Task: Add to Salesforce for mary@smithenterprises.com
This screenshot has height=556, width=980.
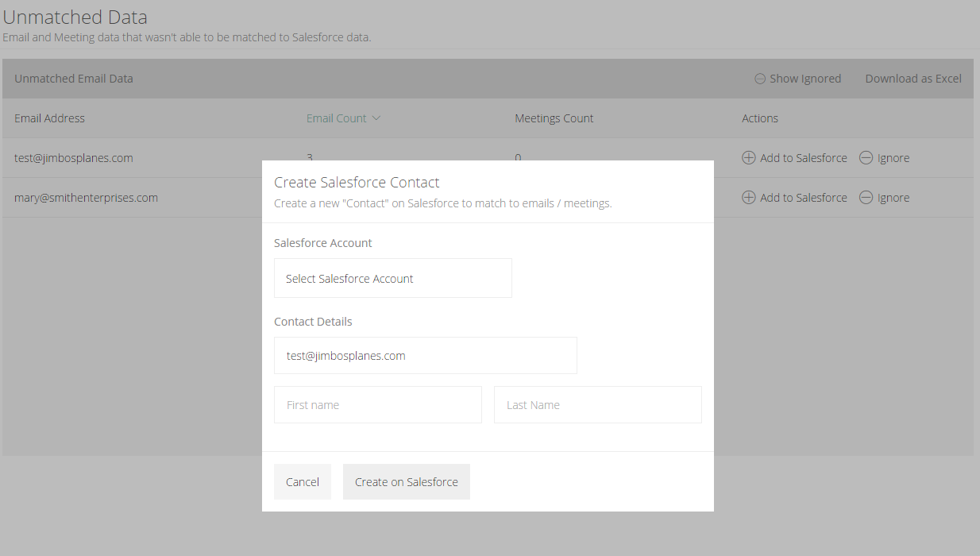Action: [804, 198]
